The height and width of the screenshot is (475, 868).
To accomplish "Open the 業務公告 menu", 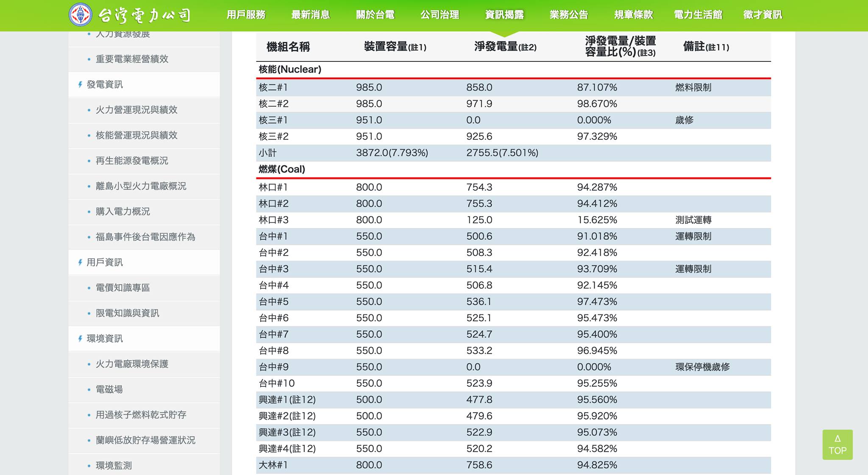I will tap(569, 15).
